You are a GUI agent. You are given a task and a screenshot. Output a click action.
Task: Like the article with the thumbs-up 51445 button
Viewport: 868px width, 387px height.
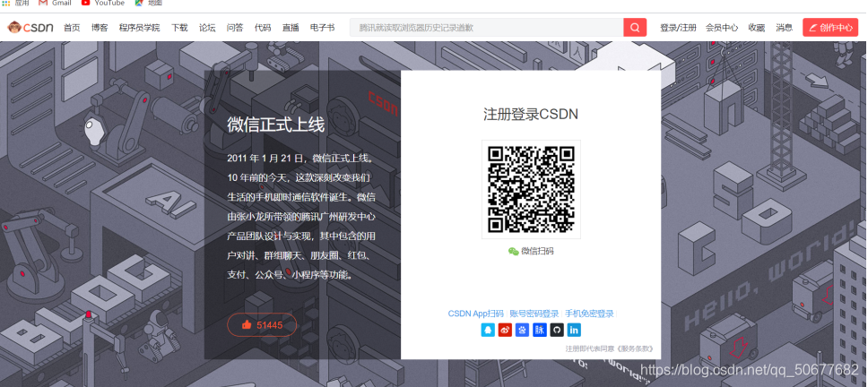[262, 325]
